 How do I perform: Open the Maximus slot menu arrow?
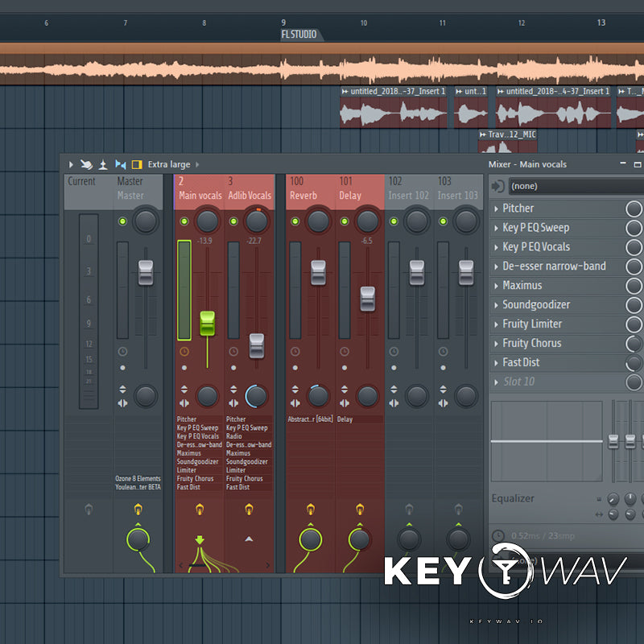click(496, 286)
